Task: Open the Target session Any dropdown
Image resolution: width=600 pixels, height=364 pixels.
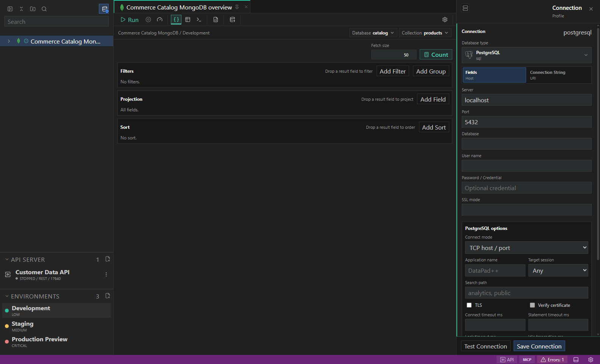Action: coord(558,270)
